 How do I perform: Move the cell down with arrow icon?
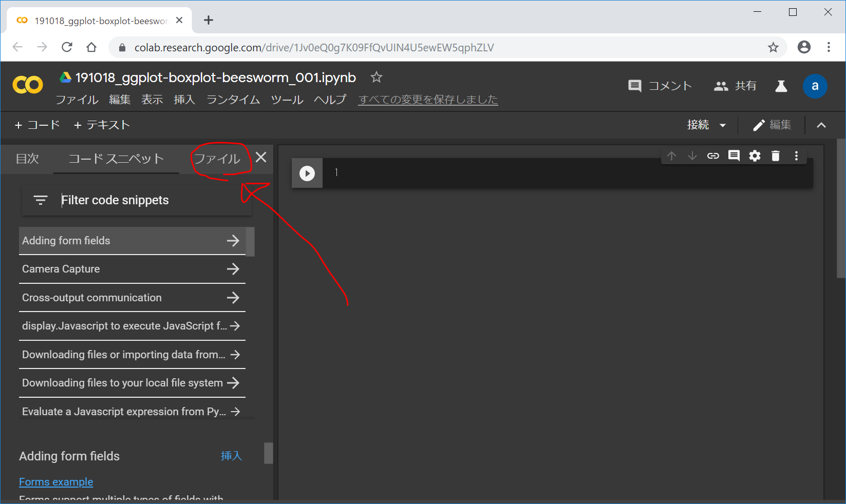coord(692,156)
